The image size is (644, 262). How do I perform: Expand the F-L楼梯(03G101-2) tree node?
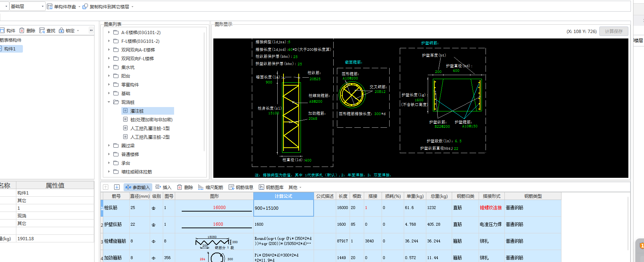(x=109, y=41)
